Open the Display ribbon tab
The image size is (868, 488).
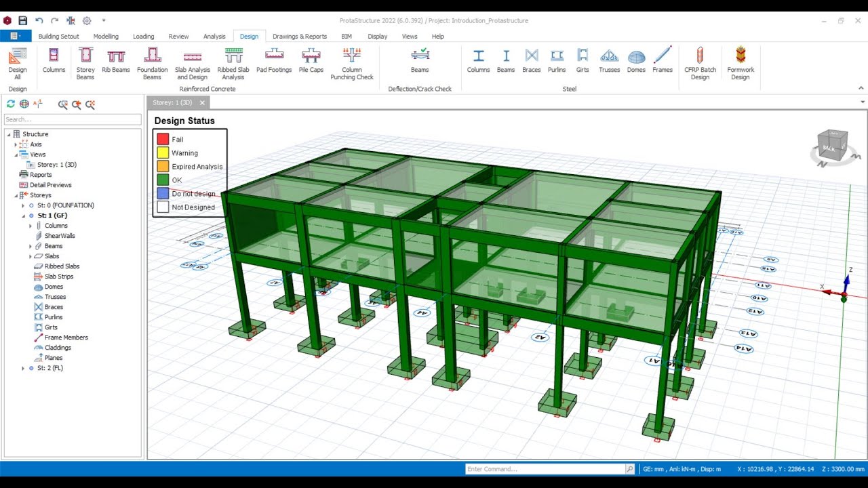378,37
